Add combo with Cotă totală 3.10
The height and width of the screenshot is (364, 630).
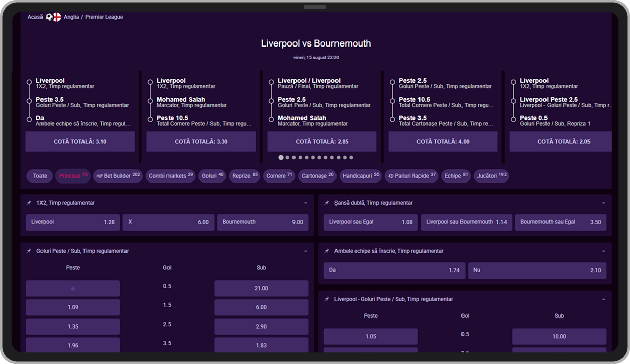pos(80,142)
